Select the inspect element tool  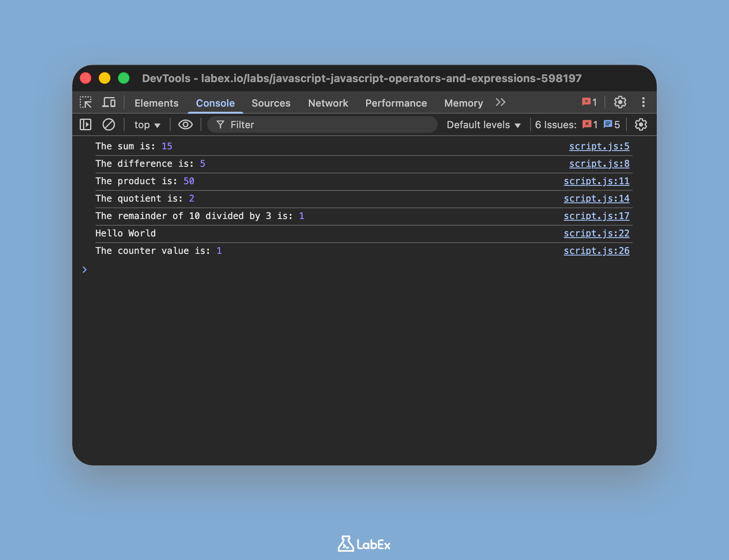tap(86, 102)
